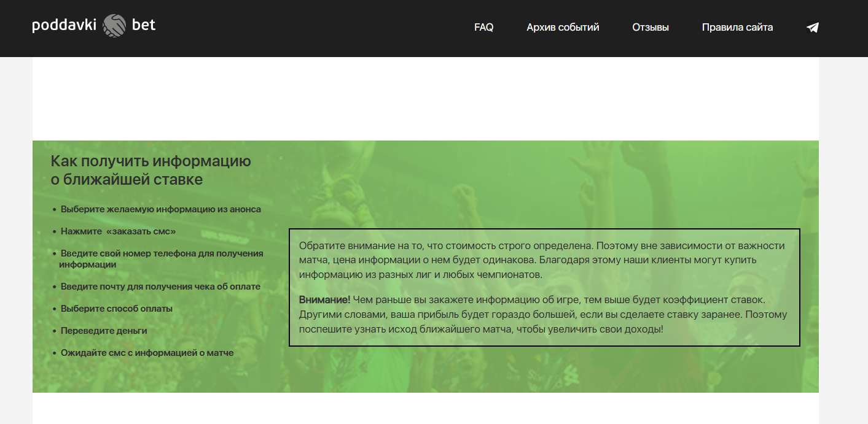This screenshot has width=868, height=424.
Task: Click the step "Нажмите «заказать смс»"
Action: [118, 231]
